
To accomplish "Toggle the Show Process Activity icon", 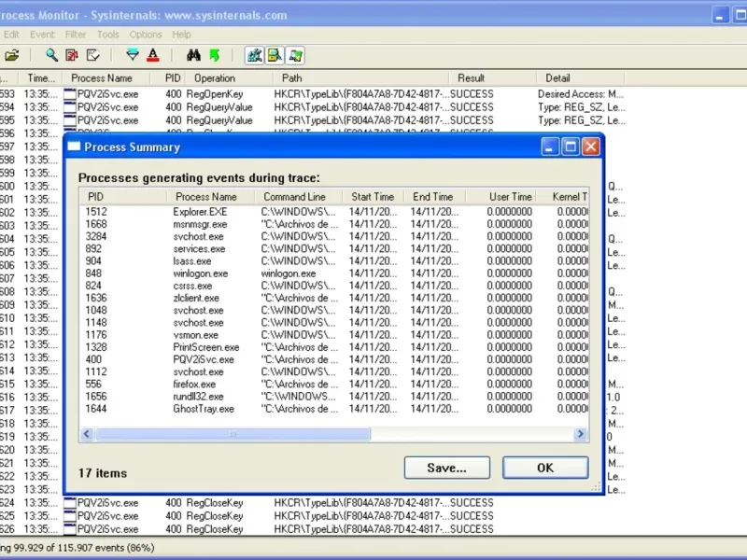I will [295, 55].
